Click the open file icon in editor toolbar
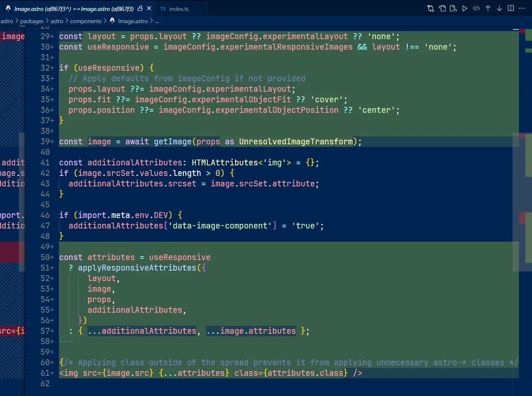532x396 pixels. pos(442,8)
